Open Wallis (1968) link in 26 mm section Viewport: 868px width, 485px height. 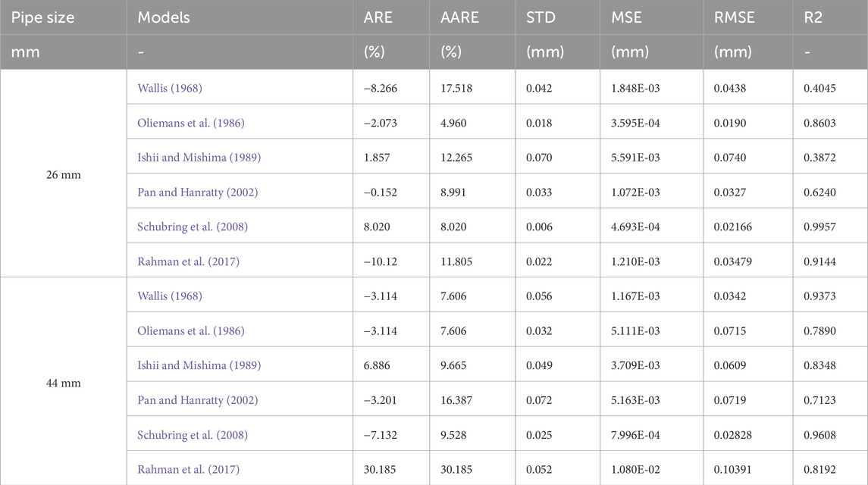click(x=169, y=88)
